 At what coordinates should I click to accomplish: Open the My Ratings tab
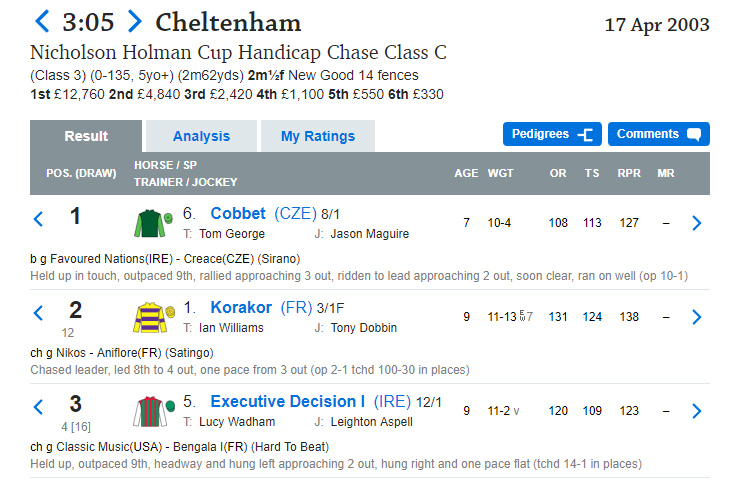317,136
